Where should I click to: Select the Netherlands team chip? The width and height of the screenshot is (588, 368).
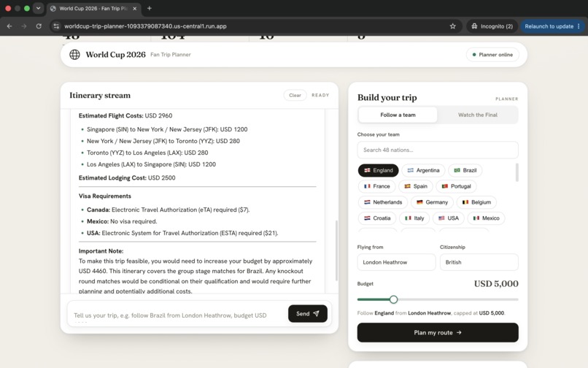383,202
